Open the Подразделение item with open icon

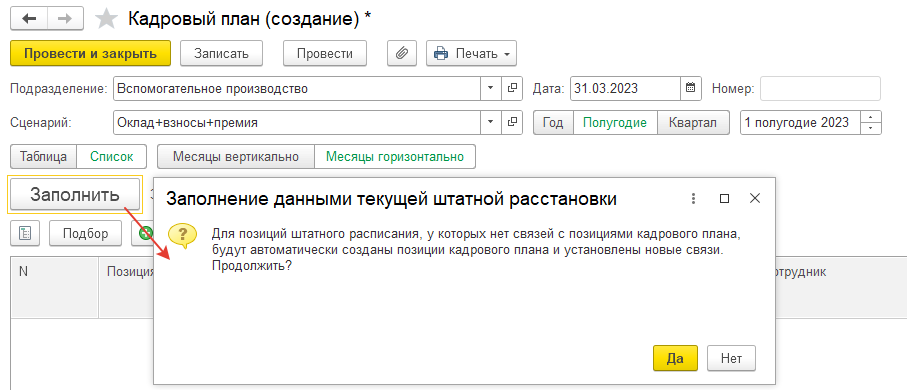[512, 89]
